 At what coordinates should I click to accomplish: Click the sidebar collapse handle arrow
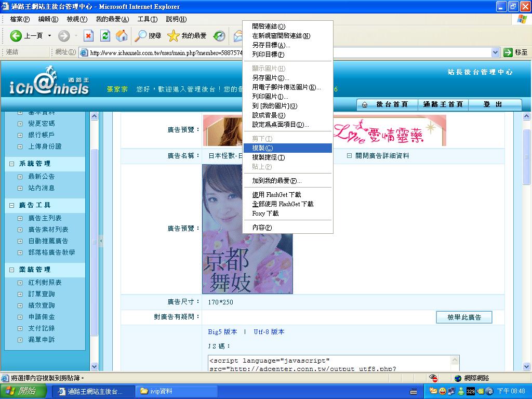(x=101, y=241)
